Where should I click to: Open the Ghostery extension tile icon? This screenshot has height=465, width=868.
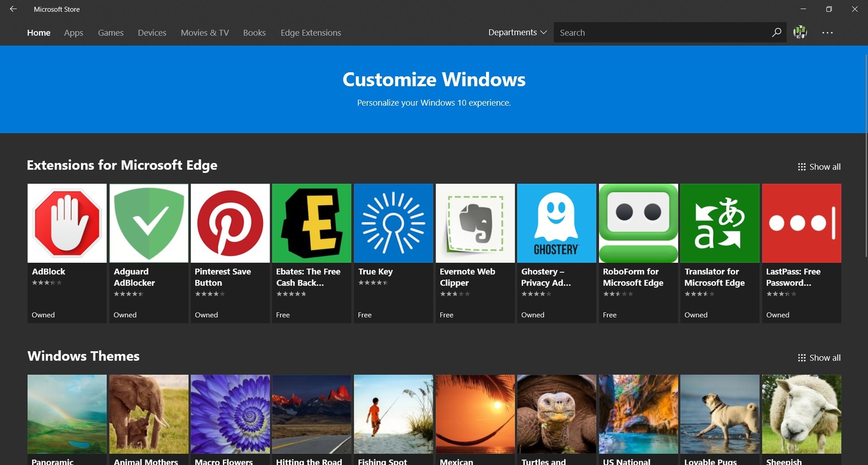(x=557, y=223)
